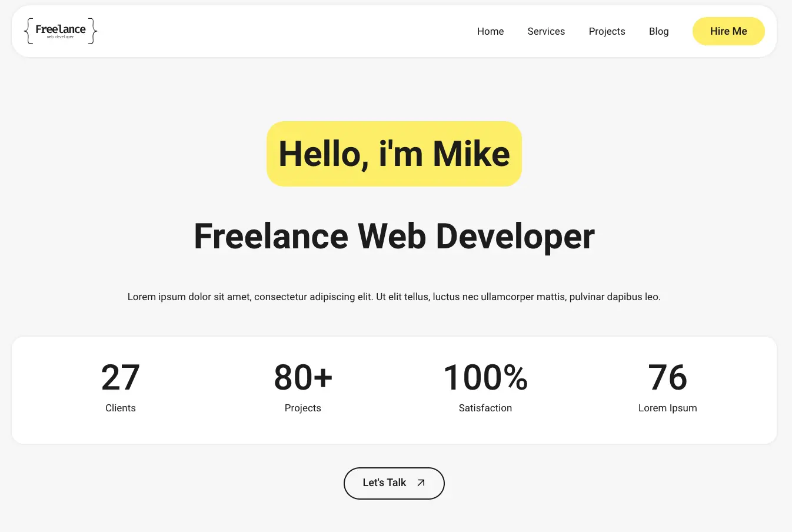Click the Projects label under 80+
The image size is (792, 532).
(x=303, y=408)
